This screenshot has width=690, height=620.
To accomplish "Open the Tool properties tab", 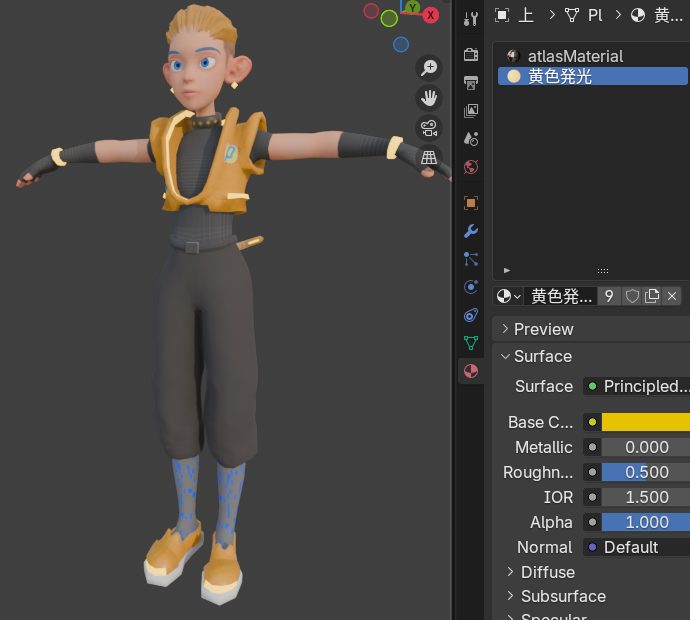I will click(471, 19).
